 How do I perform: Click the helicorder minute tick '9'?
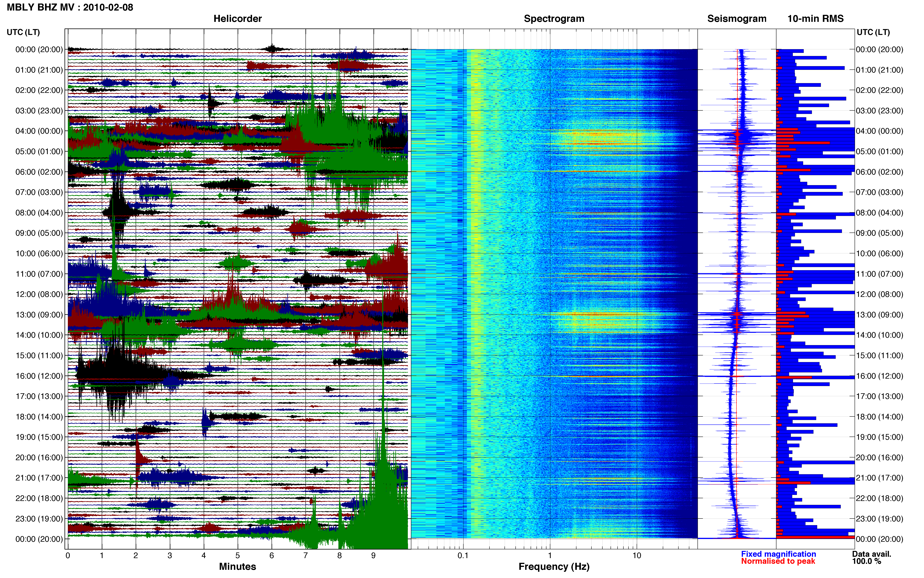point(373,556)
